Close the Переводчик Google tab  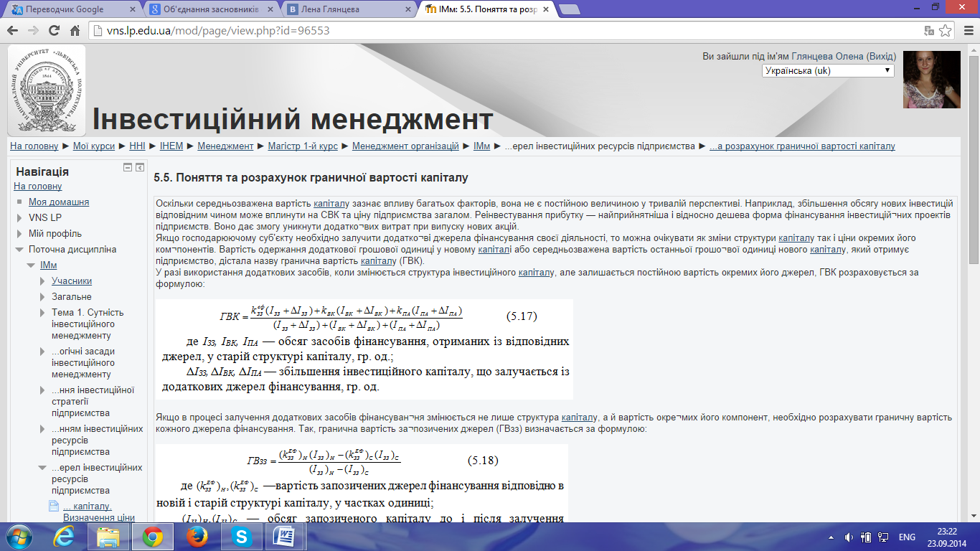(132, 9)
